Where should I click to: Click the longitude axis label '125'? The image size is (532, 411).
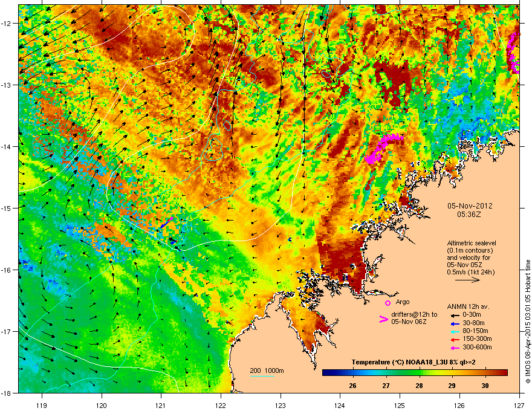(x=400, y=405)
